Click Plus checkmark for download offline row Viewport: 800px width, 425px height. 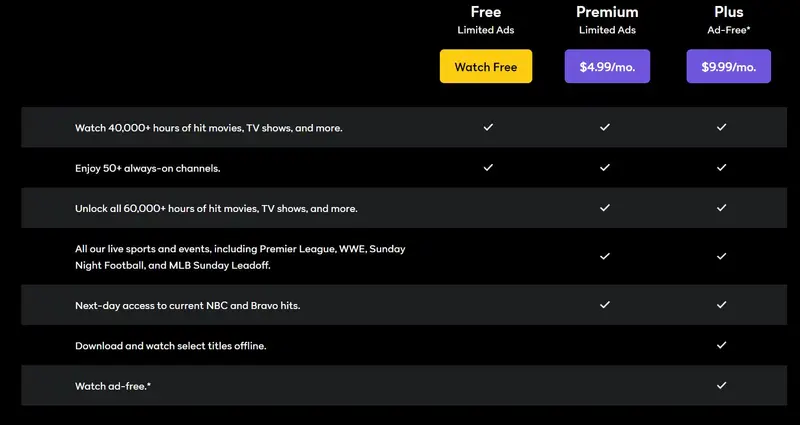click(721, 345)
